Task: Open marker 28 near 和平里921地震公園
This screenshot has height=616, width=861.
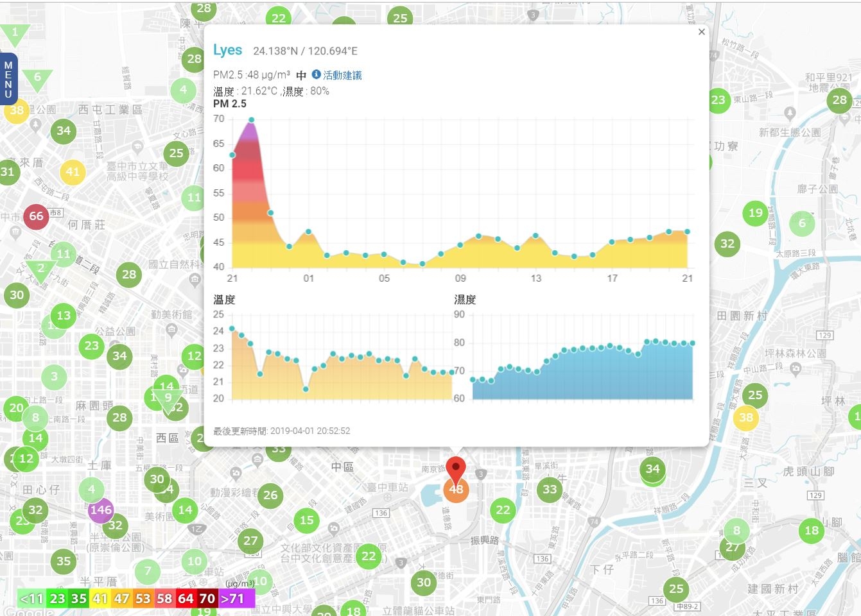Action: pyautogui.click(x=840, y=99)
